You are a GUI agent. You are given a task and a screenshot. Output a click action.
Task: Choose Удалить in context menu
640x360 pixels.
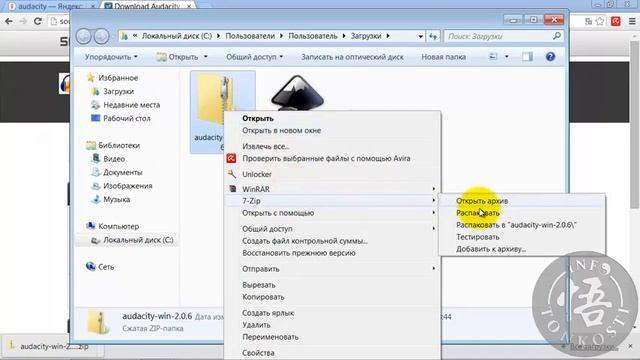pos(256,325)
